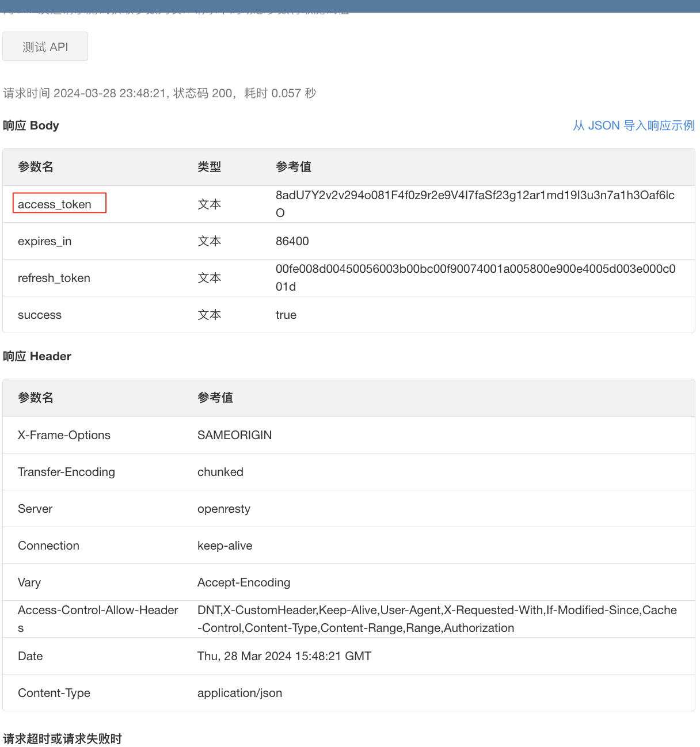
Task: Click the SAMEORIGIN header value
Action: [x=234, y=435]
